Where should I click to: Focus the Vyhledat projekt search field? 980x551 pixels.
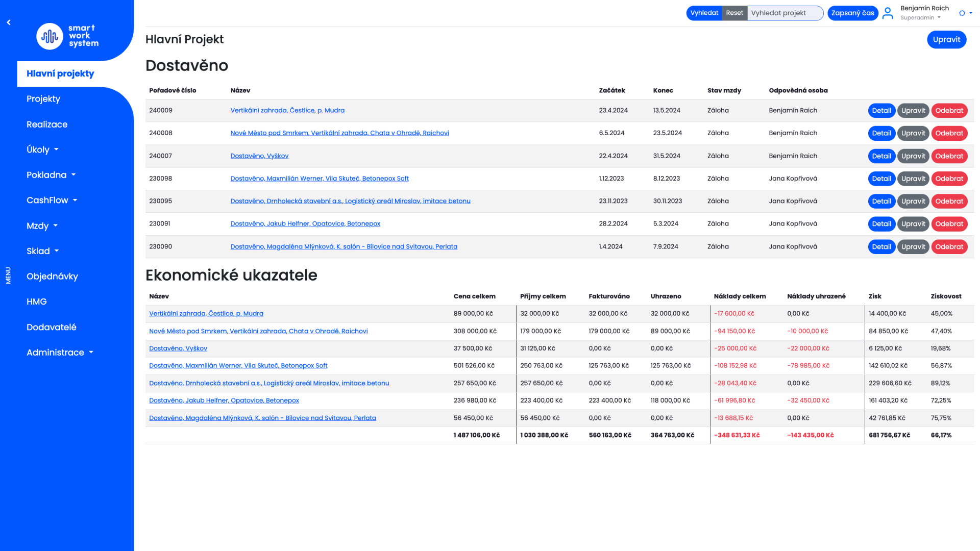[785, 13]
